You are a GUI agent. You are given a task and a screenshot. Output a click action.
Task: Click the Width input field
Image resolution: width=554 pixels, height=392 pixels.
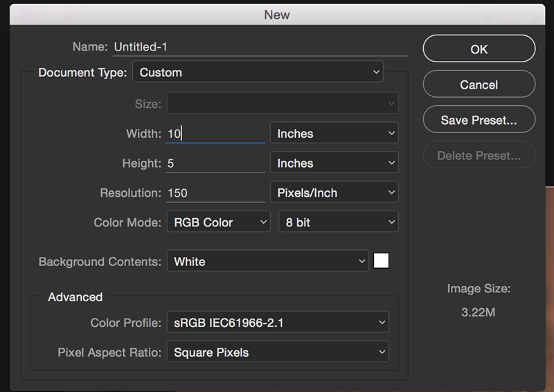[x=215, y=134]
